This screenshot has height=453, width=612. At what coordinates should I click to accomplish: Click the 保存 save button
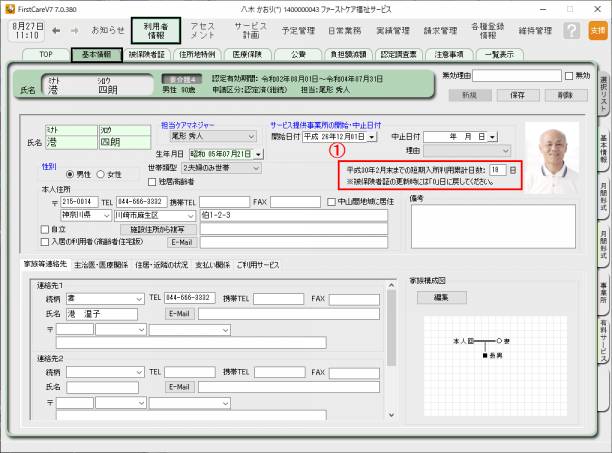[x=517, y=94]
